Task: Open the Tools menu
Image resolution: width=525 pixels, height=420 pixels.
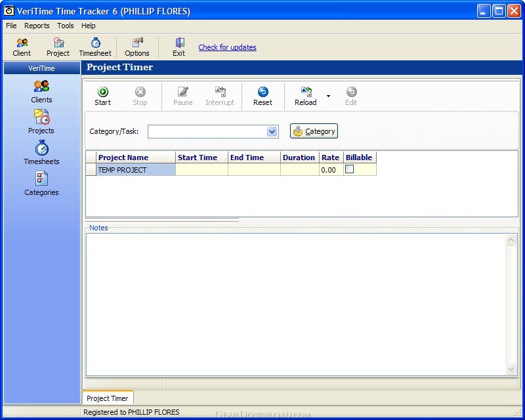Action: click(x=65, y=26)
